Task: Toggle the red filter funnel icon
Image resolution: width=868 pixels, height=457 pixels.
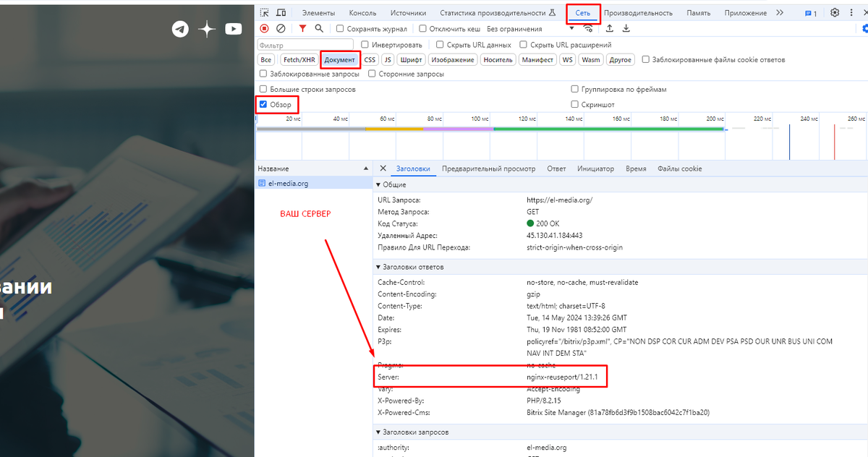Action: click(302, 28)
